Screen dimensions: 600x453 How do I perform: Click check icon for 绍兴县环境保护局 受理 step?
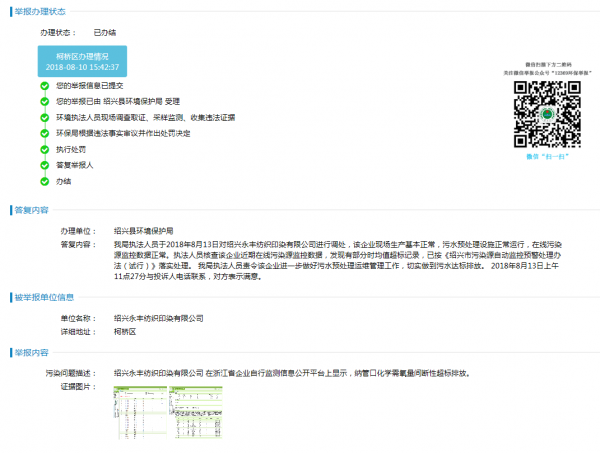(44, 101)
